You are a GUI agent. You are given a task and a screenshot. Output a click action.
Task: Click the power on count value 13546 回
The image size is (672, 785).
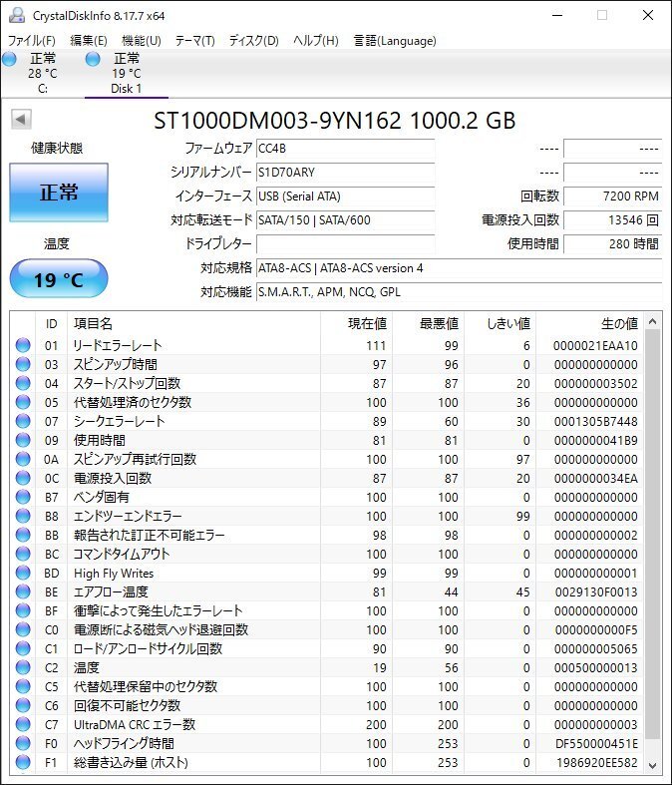pyautogui.click(x=612, y=220)
